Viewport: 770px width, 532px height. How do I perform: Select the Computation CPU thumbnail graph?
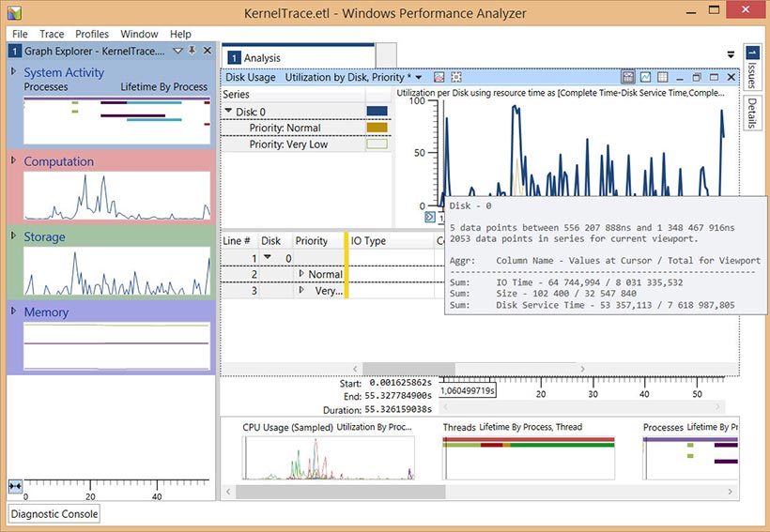pyautogui.click(x=116, y=195)
